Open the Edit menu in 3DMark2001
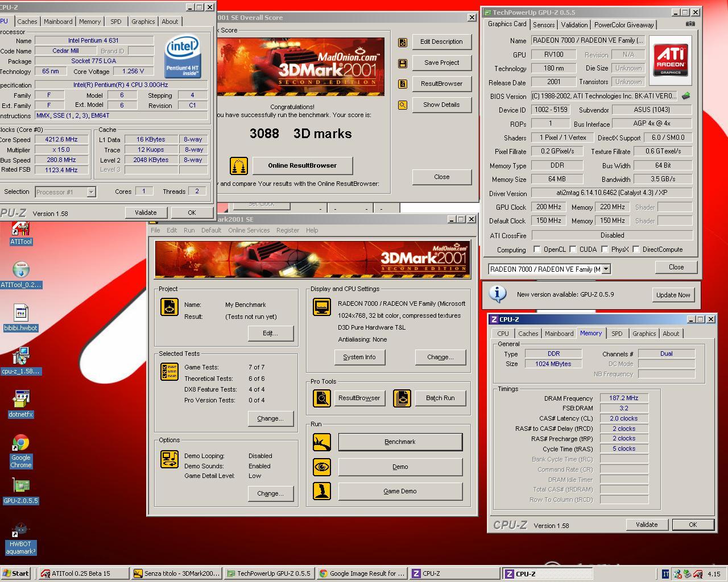The height and width of the screenshot is (582, 728). (x=172, y=230)
